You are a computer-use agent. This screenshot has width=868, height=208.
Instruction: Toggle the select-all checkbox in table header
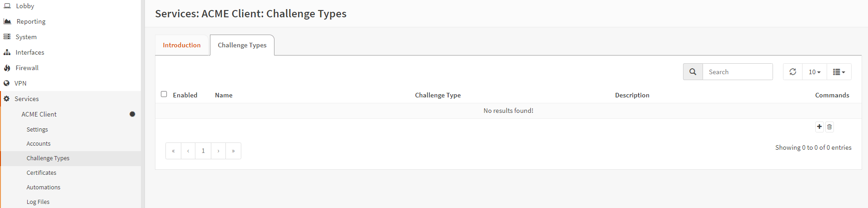click(x=164, y=94)
